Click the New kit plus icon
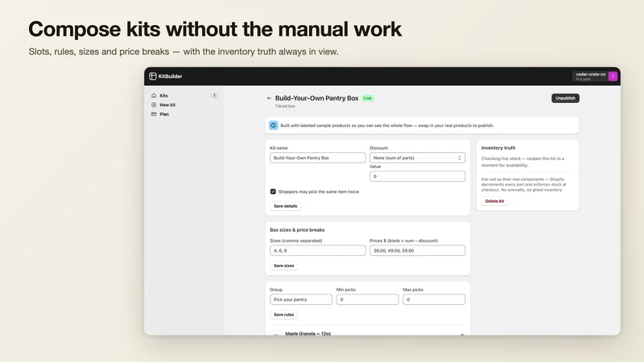Image resolution: width=644 pixels, height=362 pixels. click(154, 105)
